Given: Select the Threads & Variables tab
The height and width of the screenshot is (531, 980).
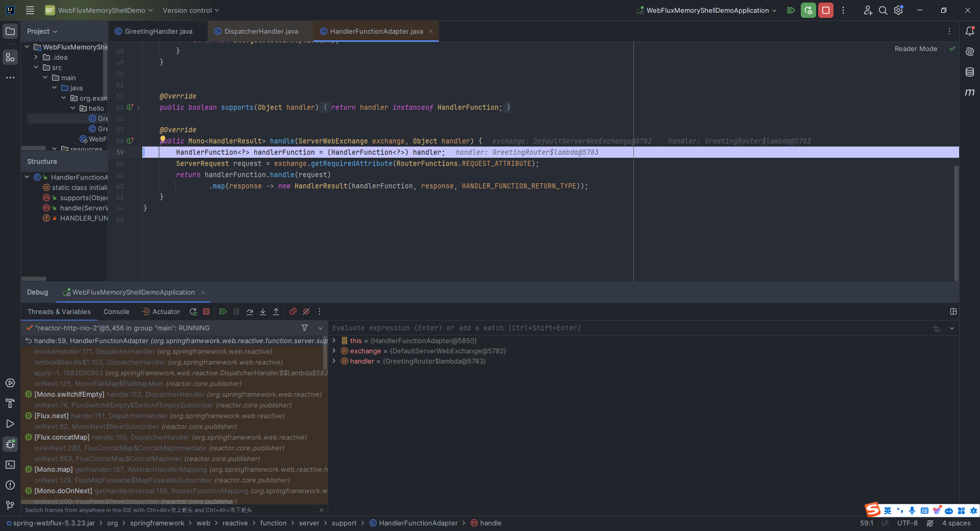Looking at the screenshot, I should [x=59, y=311].
